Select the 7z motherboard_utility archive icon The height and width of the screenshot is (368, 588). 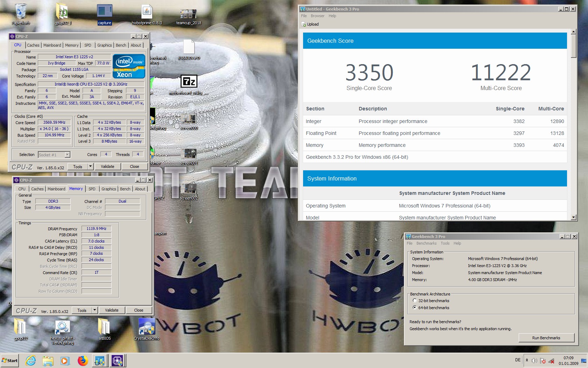pyautogui.click(x=189, y=84)
